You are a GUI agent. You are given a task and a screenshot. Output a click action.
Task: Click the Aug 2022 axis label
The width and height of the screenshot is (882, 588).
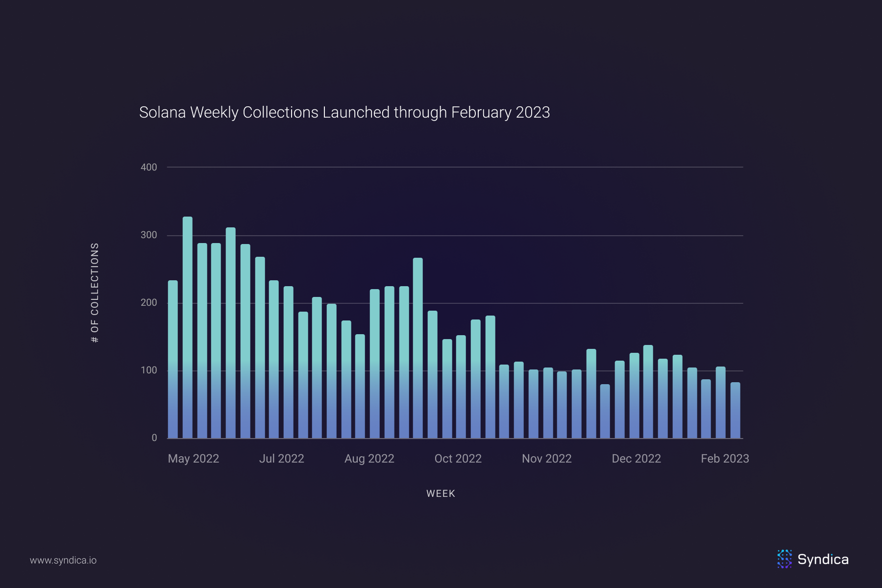pyautogui.click(x=369, y=459)
